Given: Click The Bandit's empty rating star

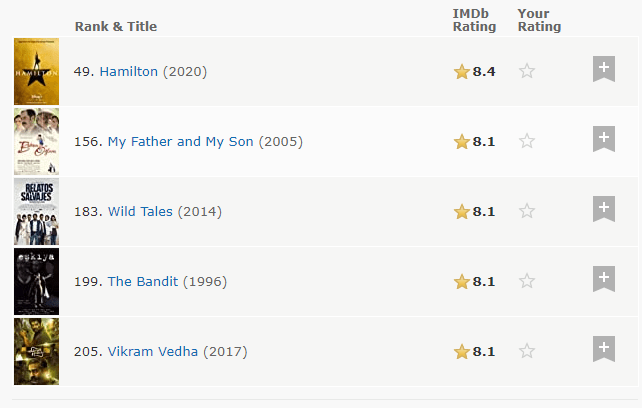Looking at the screenshot, I should pos(527,281).
